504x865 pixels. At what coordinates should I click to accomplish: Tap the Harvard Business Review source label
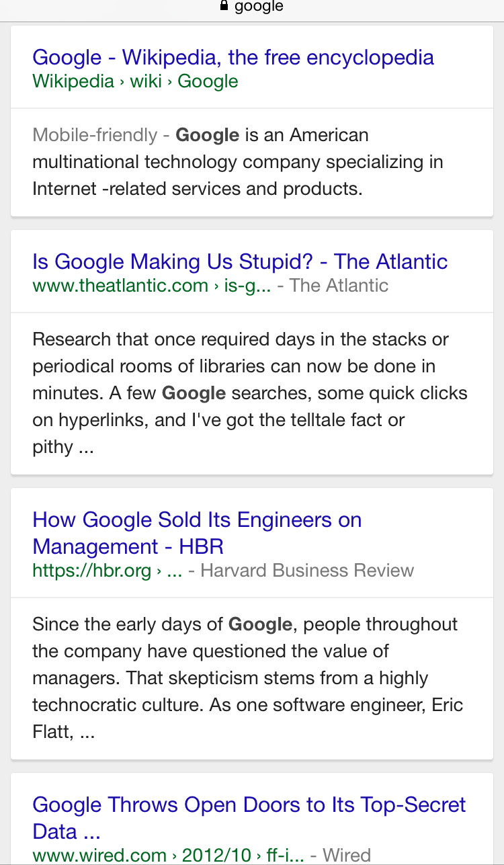[307, 571]
